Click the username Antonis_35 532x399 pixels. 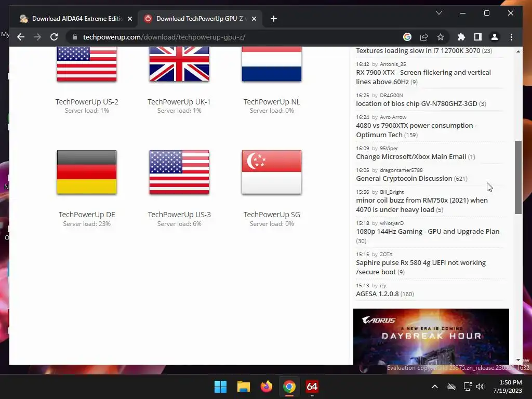tap(393, 64)
